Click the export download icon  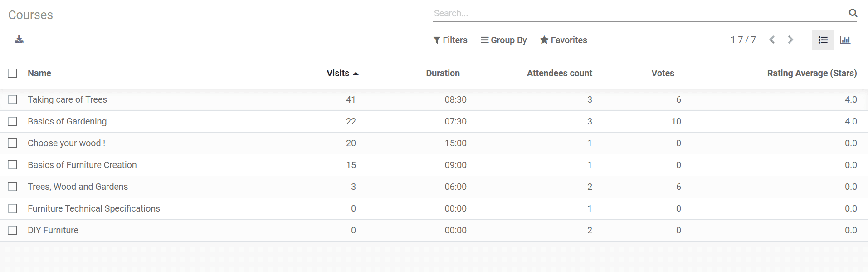click(19, 40)
